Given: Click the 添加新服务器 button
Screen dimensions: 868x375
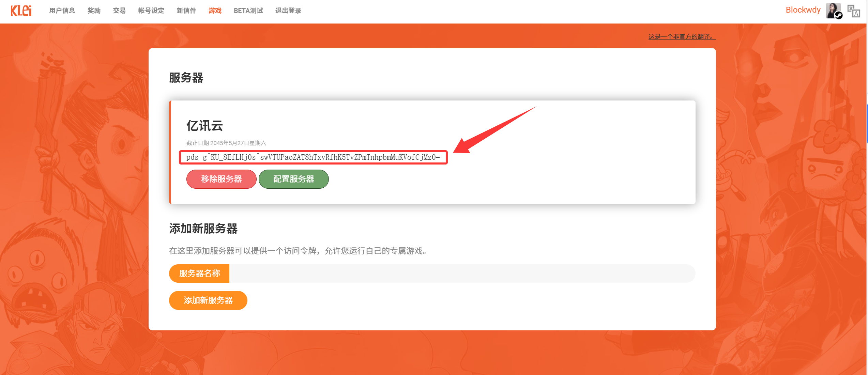Looking at the screenshot, I should tap(208, 300).
